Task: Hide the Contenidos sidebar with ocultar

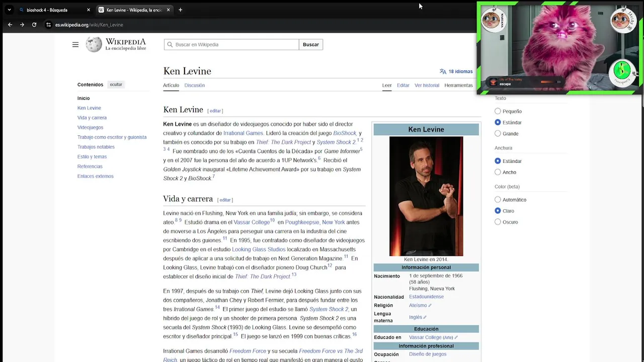Action: coord(116,84)
